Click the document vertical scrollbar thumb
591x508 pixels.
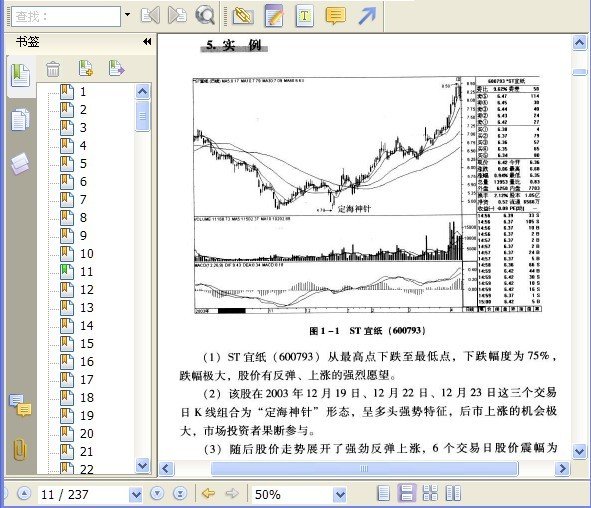point(580,72)
